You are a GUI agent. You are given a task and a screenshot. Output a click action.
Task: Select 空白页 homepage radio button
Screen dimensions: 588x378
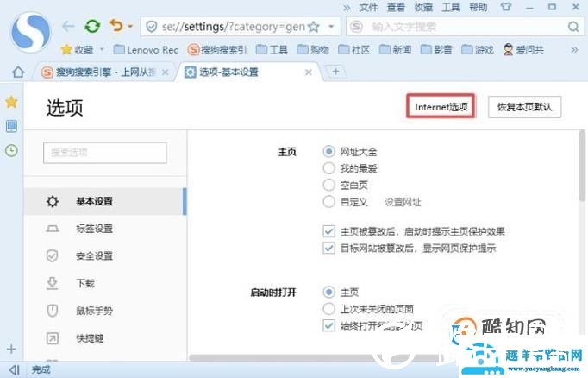coord(328,185)
